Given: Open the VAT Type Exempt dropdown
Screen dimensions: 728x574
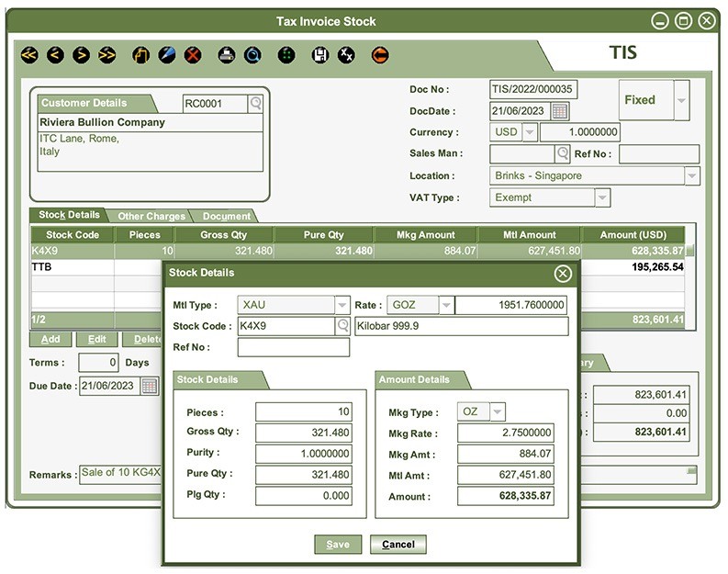Looking at the screenshot, I should pyautogui.click(x=602, y=197).
